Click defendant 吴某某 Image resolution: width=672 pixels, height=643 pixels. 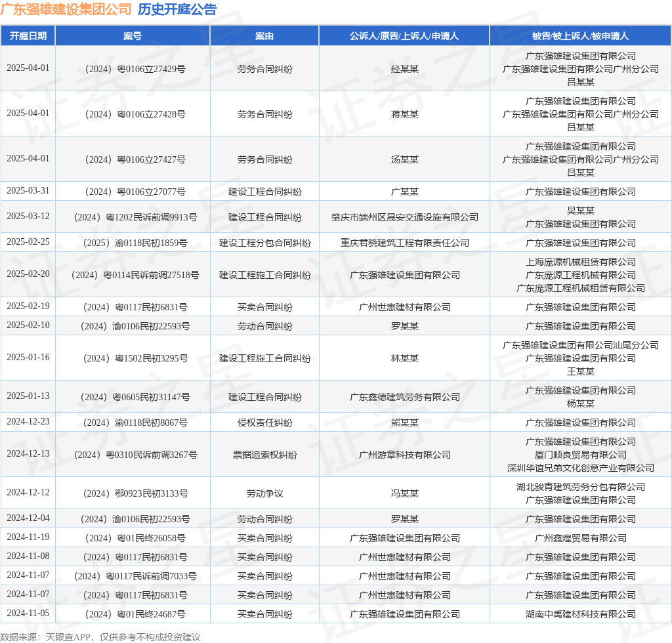581,211
